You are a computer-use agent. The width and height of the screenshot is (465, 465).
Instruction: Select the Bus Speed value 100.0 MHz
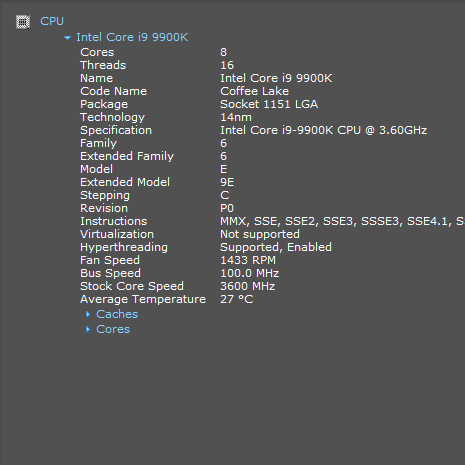(x=249, y=273)
